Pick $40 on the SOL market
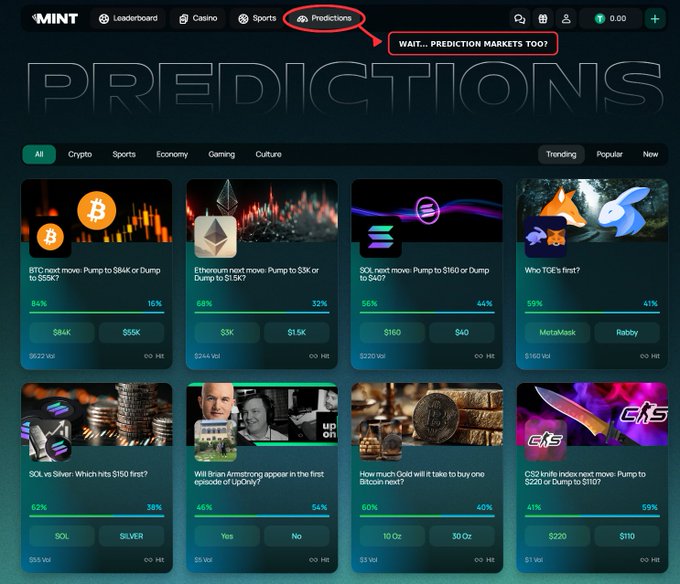Screen dimensions: 680x584 [462, 333]
